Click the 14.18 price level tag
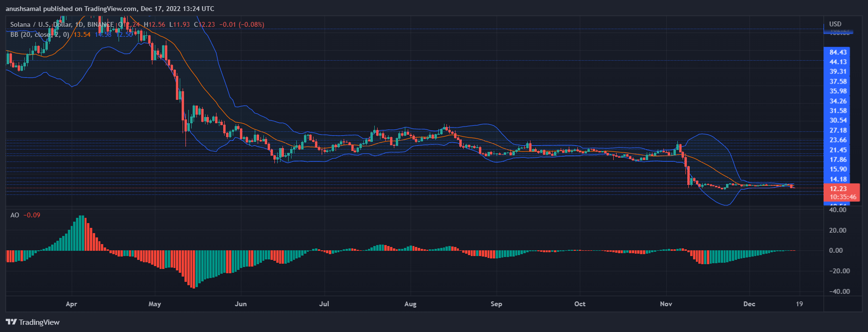Viewport: 868px width, 332px height. [x=838, y=179]
